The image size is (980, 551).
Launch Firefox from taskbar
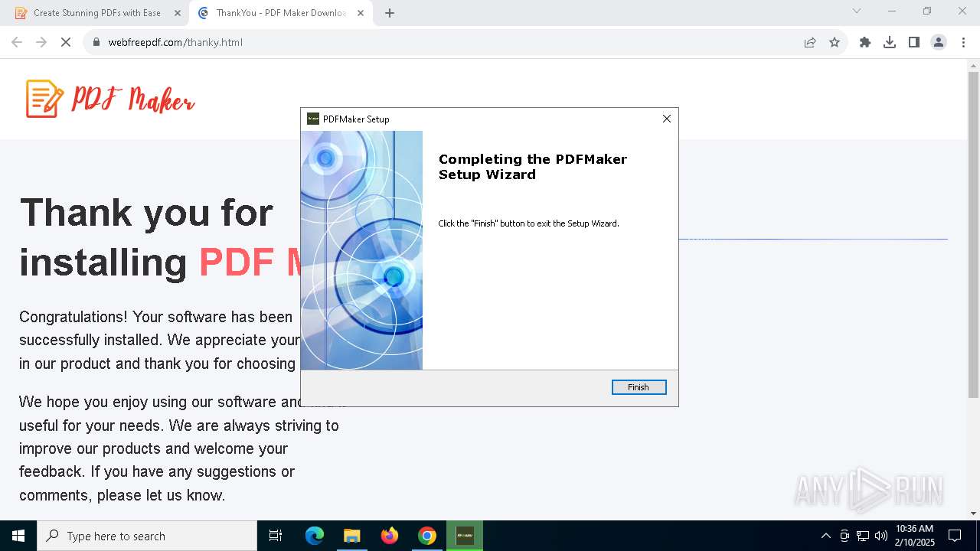pyautogui.click(x=390, y=536)
